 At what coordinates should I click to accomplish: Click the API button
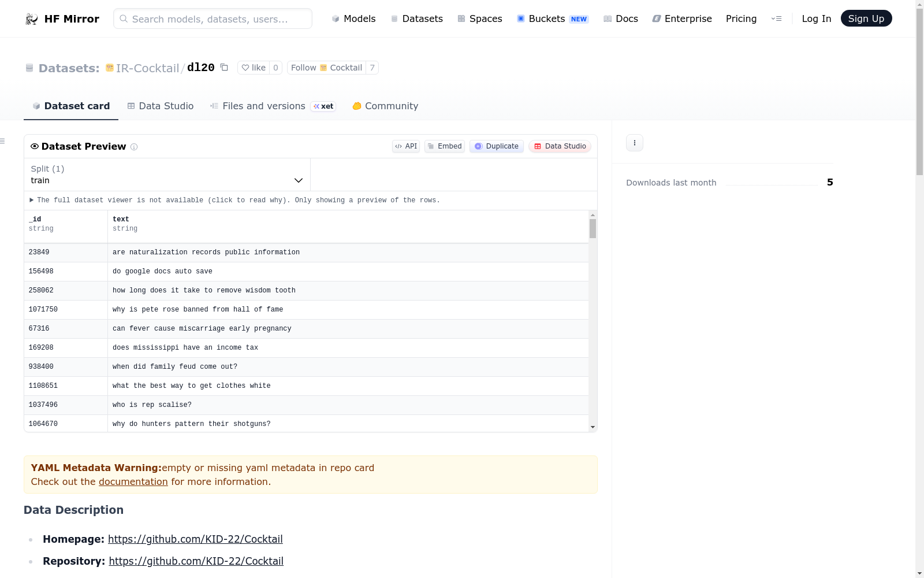click(406, 146)
